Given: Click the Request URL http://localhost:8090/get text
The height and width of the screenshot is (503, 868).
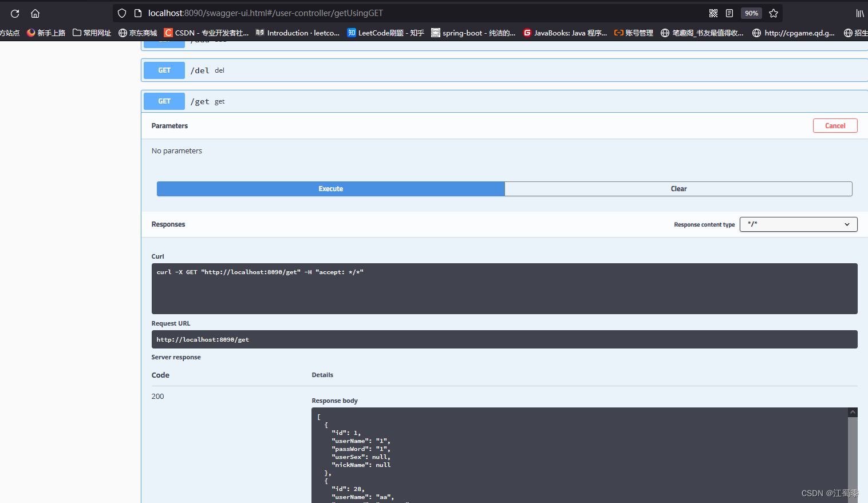Looking at the screenshot, I should pyautogui.click(x=203, y=339).
